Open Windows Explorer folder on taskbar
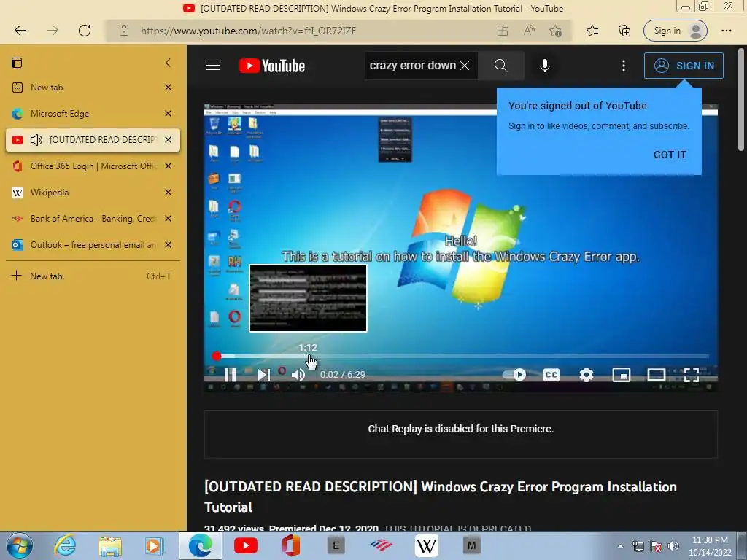 pyautogui.click(x=110, y=546)
